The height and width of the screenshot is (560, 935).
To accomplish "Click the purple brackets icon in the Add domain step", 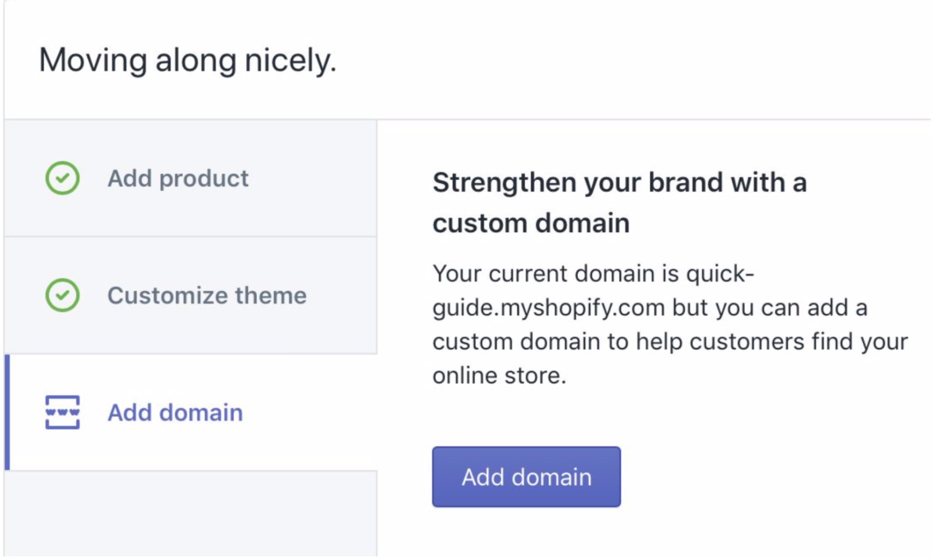I will tap(62, 413).
